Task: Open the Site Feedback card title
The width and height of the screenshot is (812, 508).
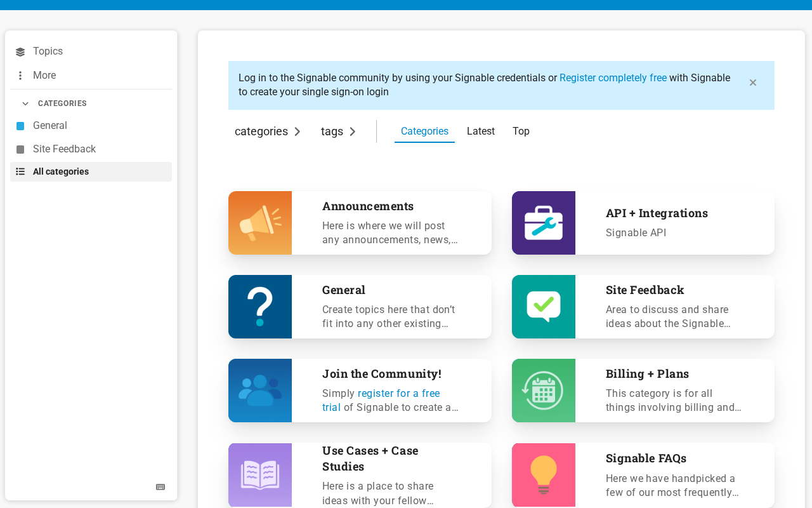Action: pos(645,290)
